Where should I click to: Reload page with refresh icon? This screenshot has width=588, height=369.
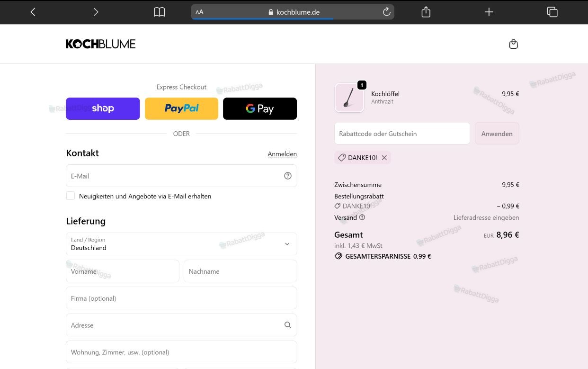[386, 12]
